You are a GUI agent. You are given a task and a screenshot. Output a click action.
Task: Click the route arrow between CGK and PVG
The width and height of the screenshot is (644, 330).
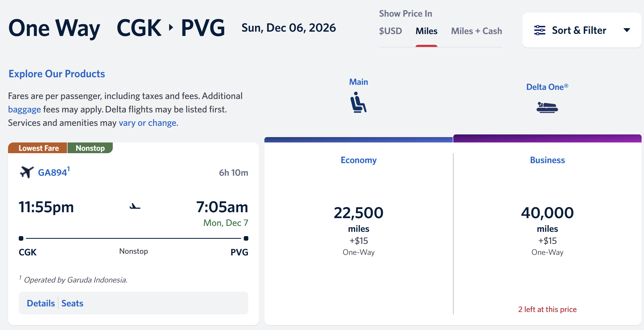point(171,27)
